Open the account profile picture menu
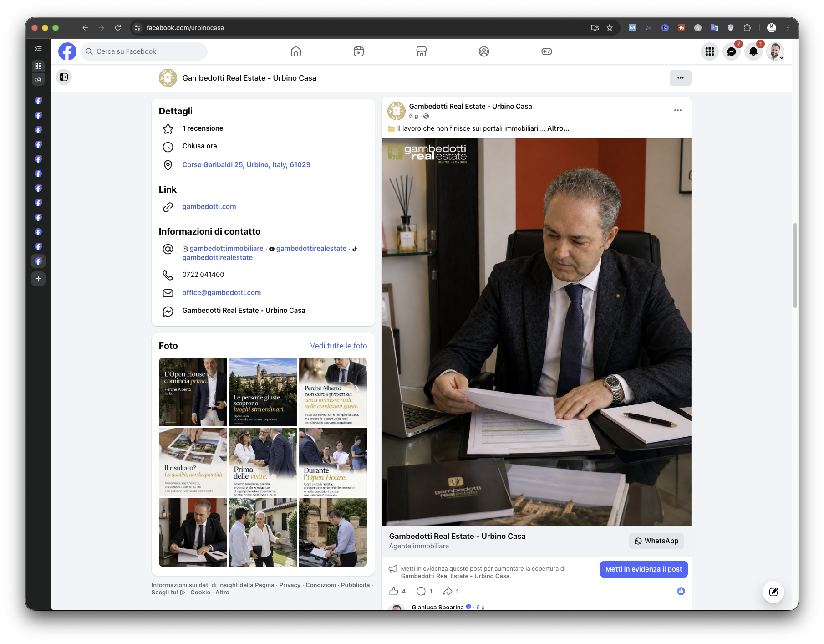This screenshot has width=824, height=644. (775, 51)
